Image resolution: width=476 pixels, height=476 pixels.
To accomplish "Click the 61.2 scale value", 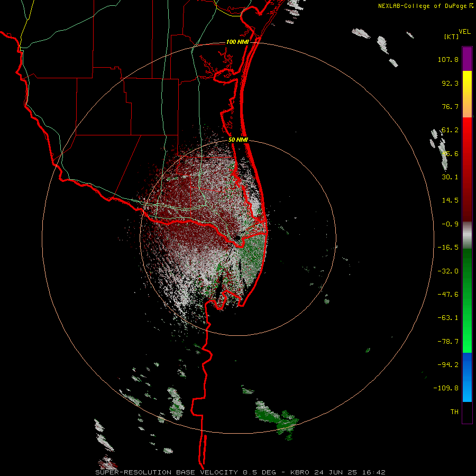I will (x=450, y=130).
